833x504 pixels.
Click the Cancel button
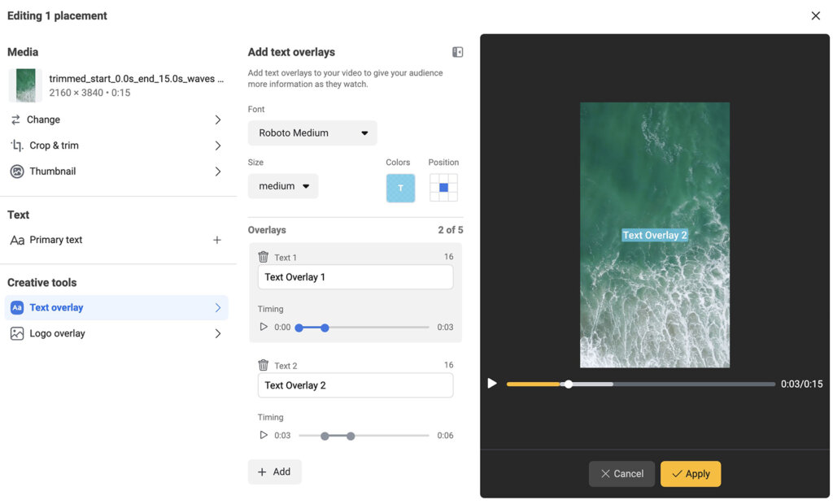click(x=621, y=473)
